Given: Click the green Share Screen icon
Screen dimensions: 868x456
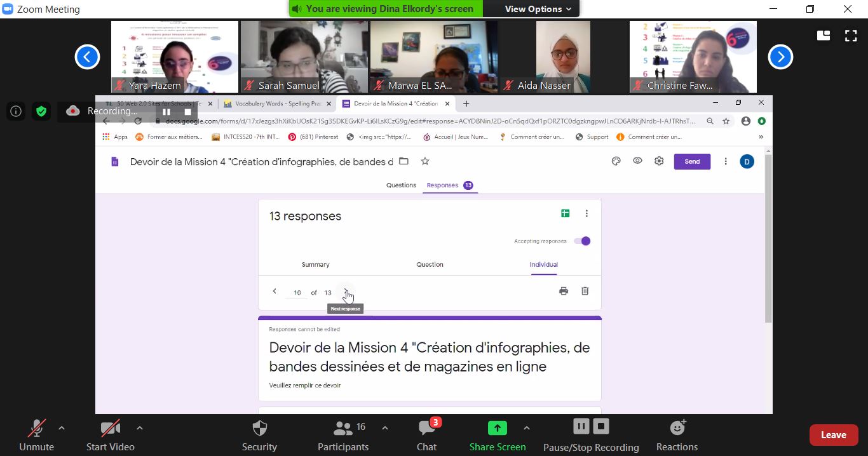Looking at the screenshot, I should [497, 428].
